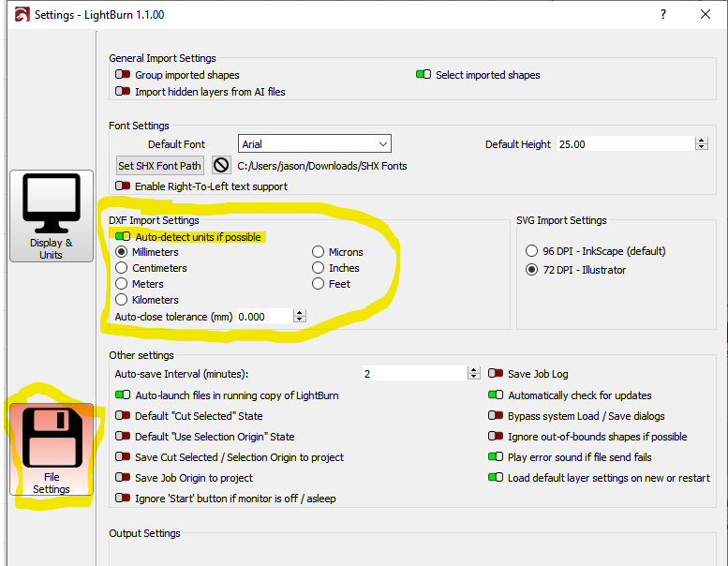Click the DXF Import Settings group title
Viewport: 728px width, 566px height.
(154, 220)
